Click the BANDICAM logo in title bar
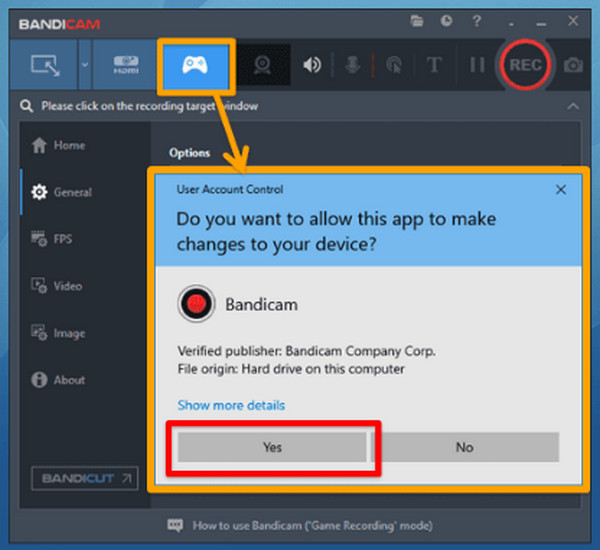 (x=59, y=24)
